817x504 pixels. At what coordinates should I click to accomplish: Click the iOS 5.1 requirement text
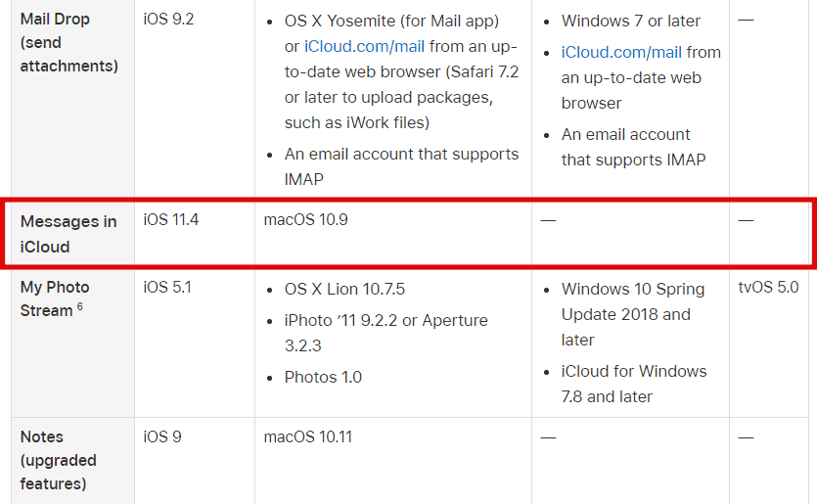tap(167, 287)
